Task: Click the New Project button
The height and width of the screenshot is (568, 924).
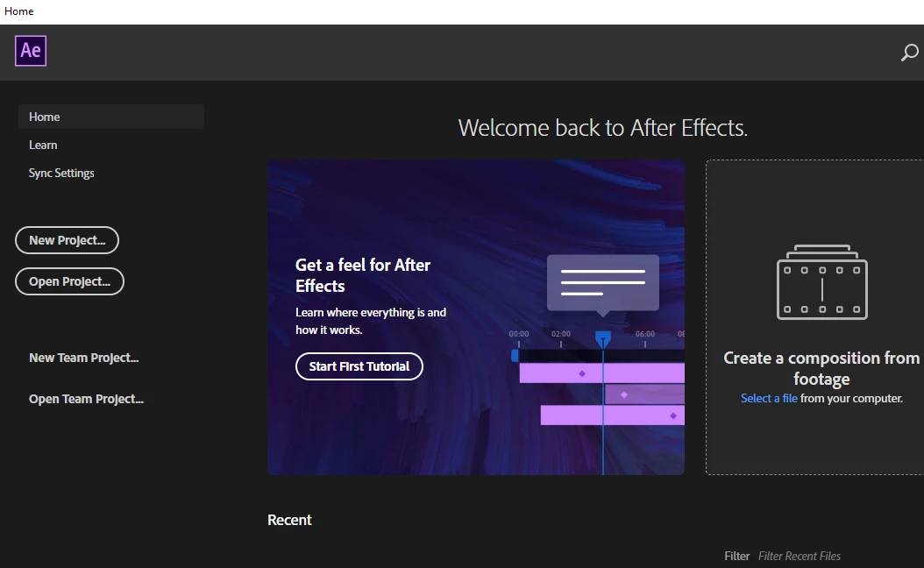Action: coord(68,240)
